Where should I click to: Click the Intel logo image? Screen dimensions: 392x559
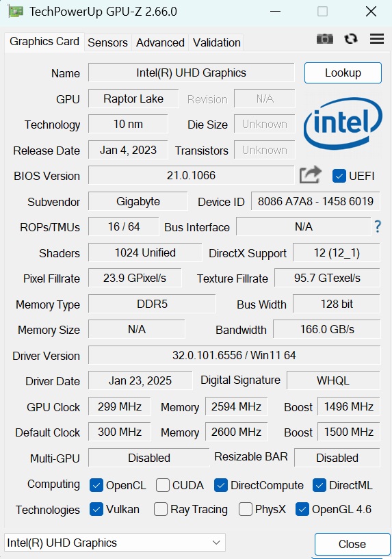click(343, 124)
